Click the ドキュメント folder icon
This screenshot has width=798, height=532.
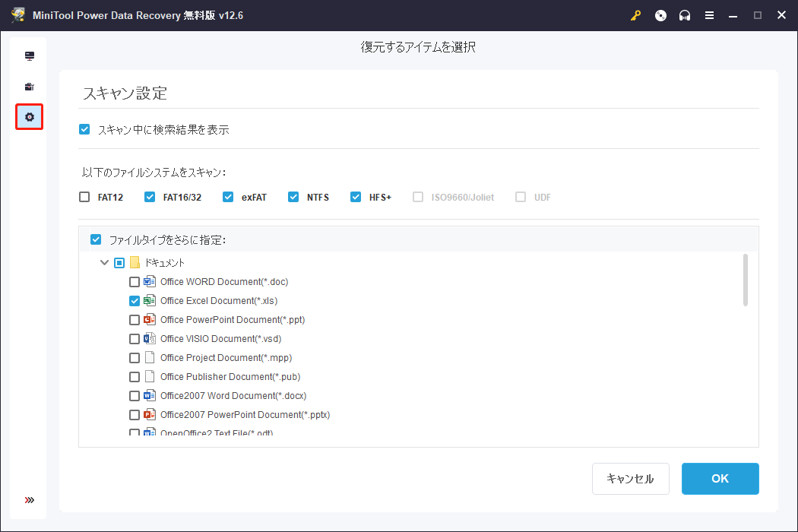pos(135,263)
